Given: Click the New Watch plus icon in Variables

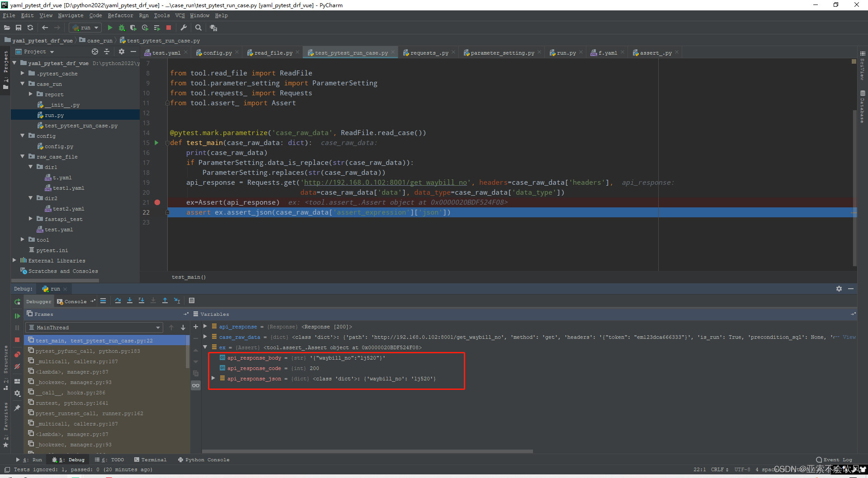Looking at the screenshot, I should [x=196, y=327].
